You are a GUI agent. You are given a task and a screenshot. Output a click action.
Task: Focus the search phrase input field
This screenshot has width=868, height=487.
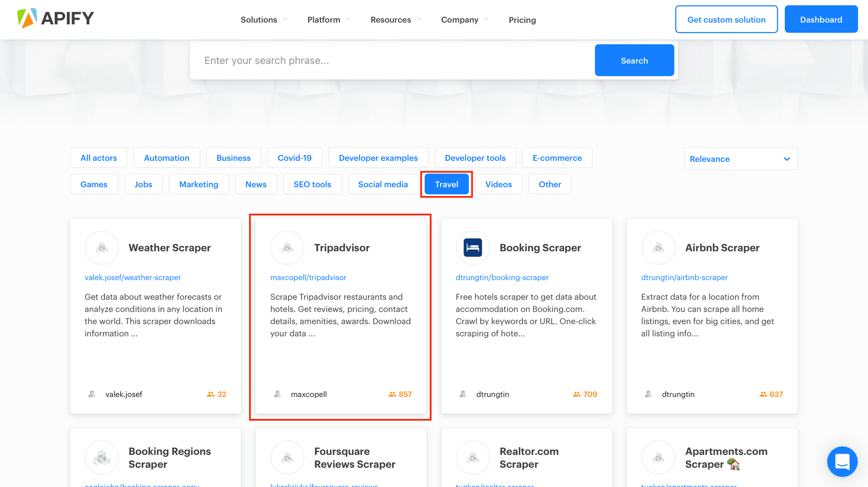392,60
